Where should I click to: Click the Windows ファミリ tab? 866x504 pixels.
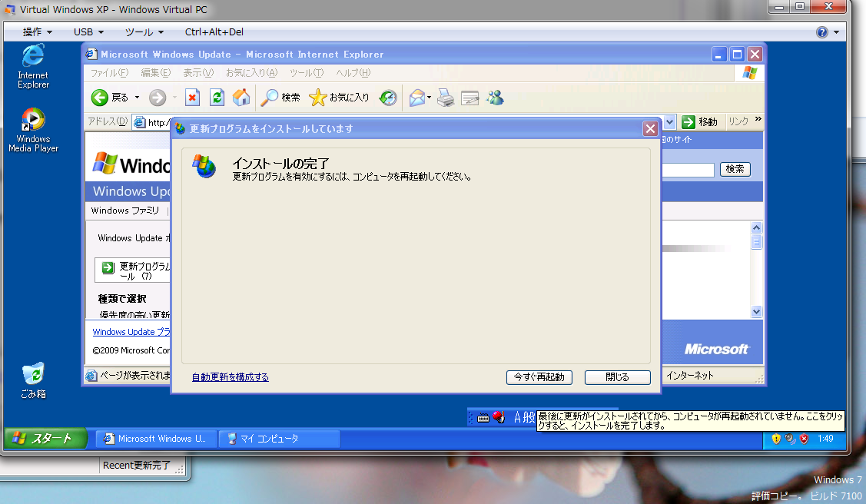124,211
